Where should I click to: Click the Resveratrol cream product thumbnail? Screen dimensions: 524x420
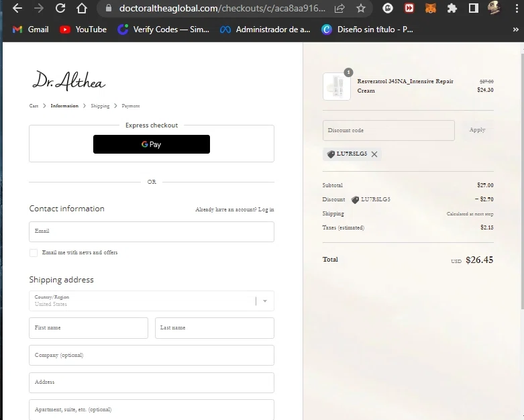tap(337, 87)
